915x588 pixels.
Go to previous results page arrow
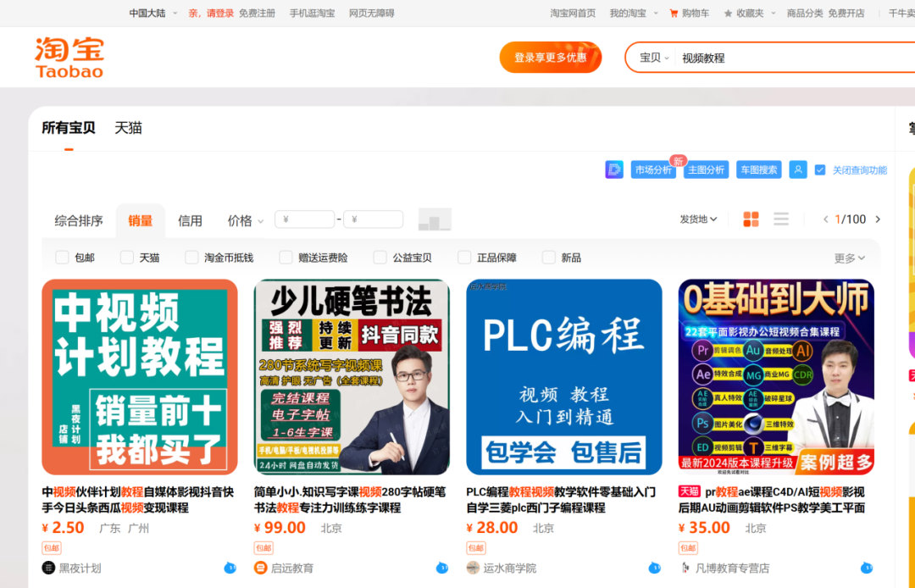(x=825, y=219)
